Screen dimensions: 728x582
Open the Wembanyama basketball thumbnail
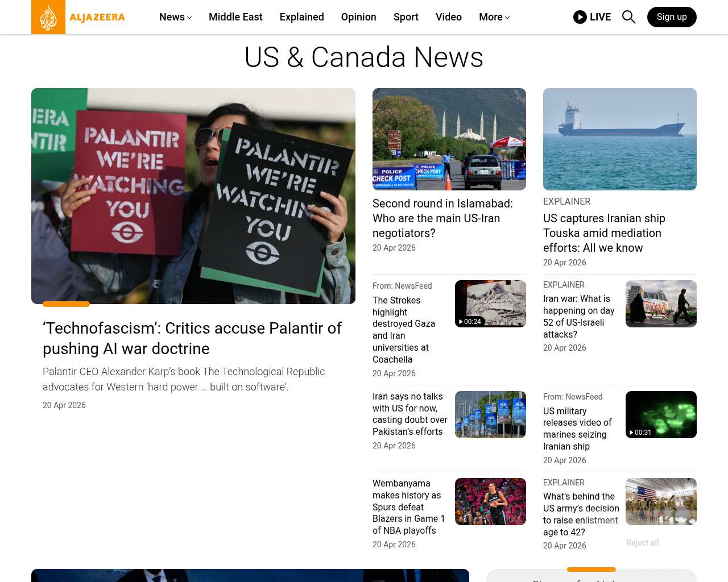(x=490, y=501)
